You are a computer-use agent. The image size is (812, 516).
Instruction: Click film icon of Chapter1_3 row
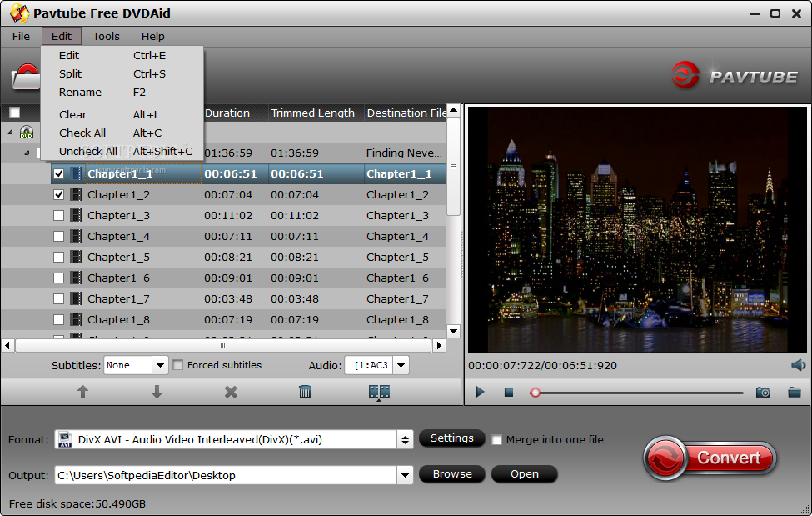[76, 215]
